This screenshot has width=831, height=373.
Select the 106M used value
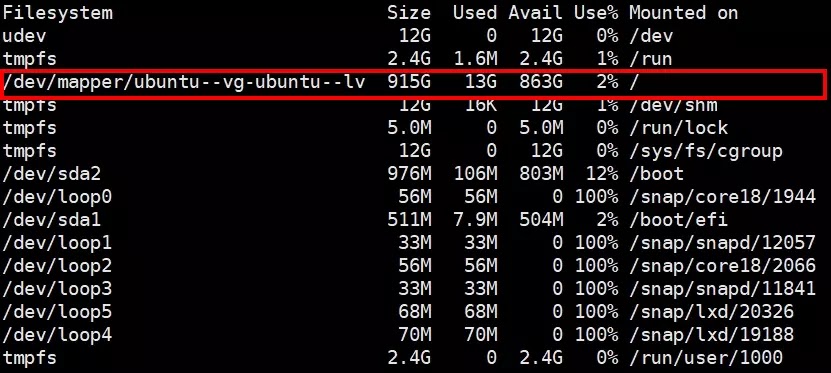coord(475,174)
